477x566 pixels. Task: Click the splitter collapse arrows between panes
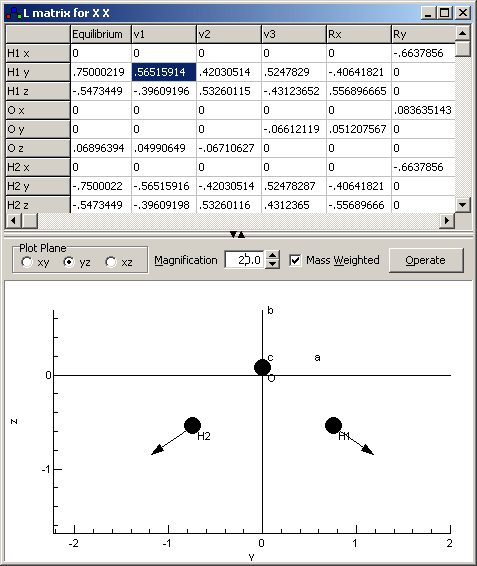click(x=238, y=235)
